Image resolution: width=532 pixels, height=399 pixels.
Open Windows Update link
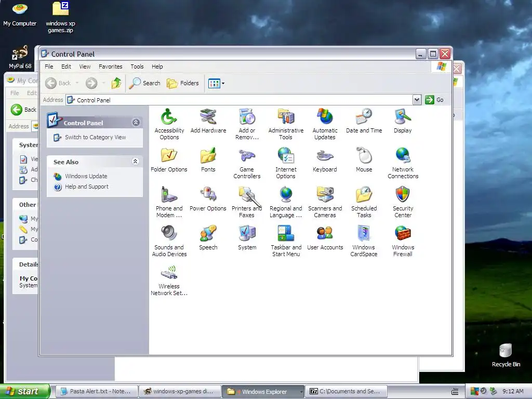pos(86,176)
